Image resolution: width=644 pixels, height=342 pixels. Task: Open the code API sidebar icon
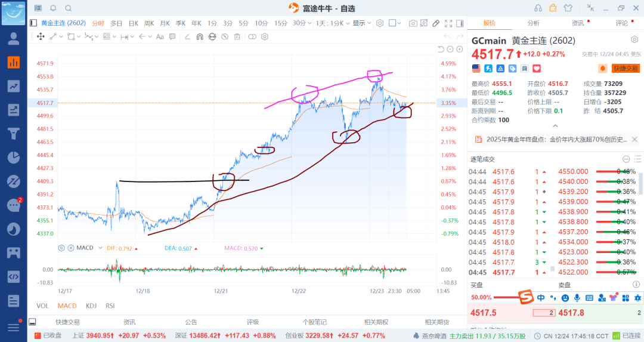click(14, 276)
